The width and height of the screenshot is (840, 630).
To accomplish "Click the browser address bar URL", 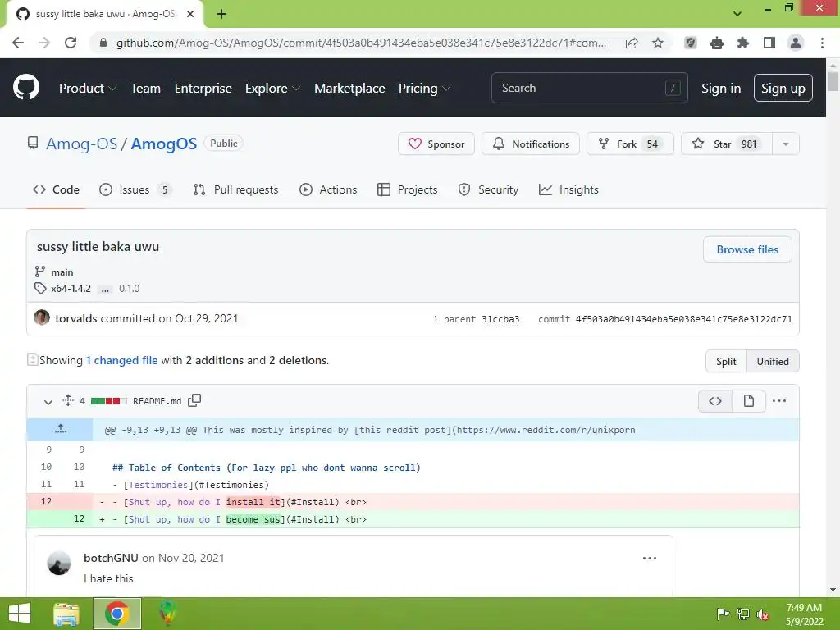I will (x=361, y=43).
